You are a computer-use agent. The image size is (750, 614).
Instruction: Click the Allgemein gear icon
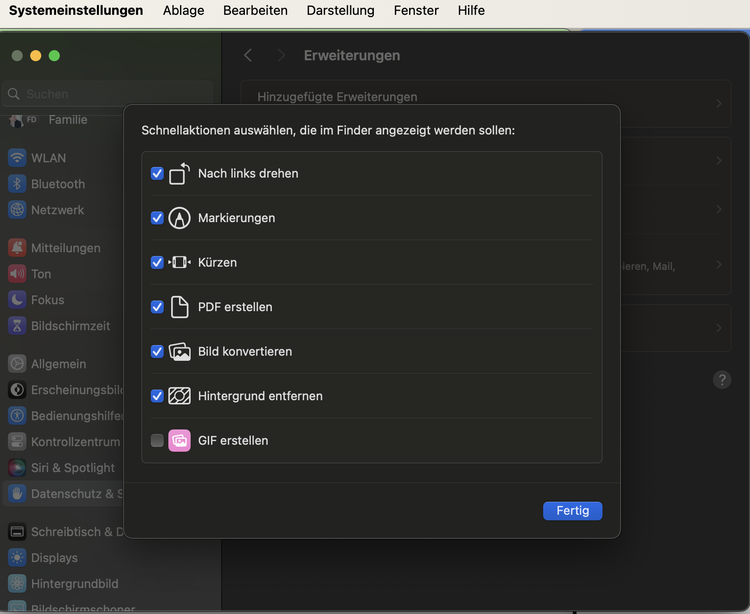click(17, 364)
